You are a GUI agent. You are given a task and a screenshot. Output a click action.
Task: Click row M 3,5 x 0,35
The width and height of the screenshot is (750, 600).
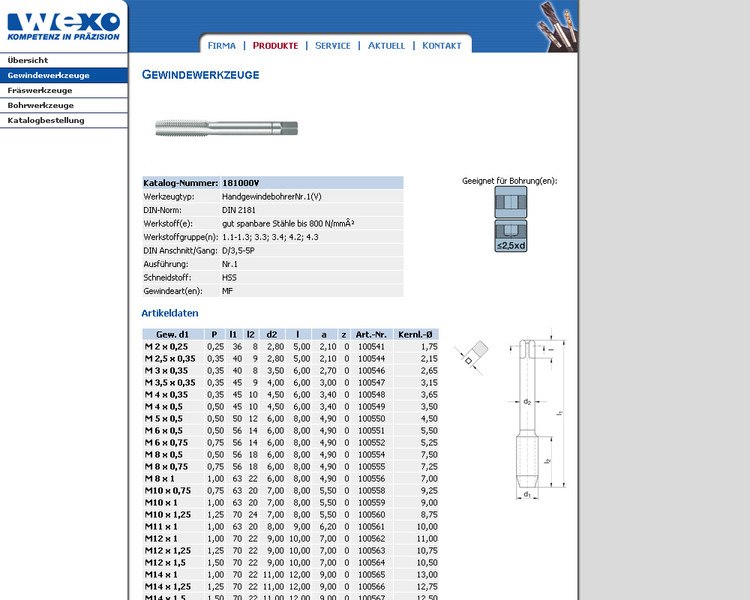(x=290, y=382)
